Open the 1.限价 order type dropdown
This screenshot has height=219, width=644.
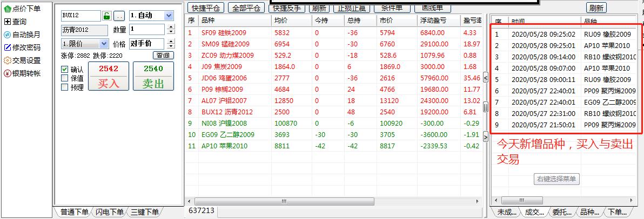(85, 44)
